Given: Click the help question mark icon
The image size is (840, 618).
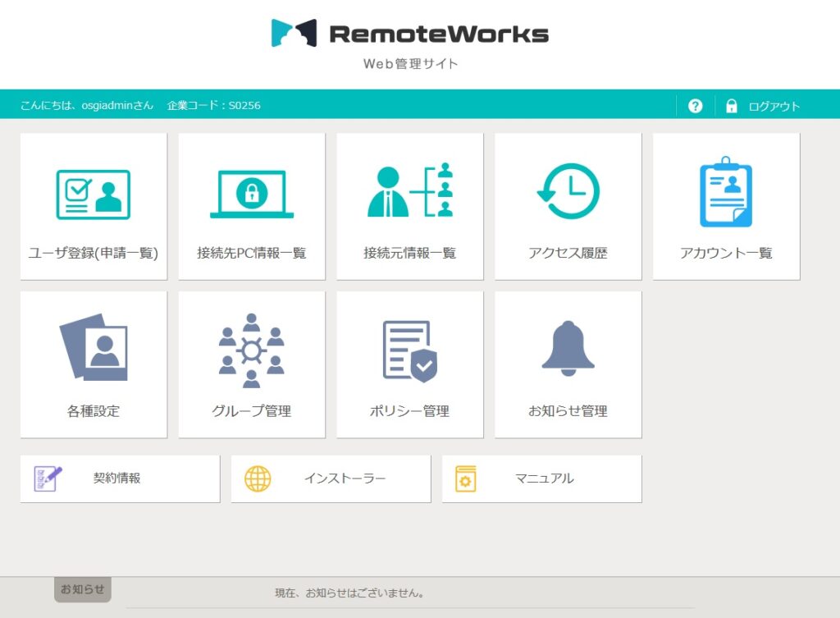Looking at the screenshot, I should click(x=695, y=104).
